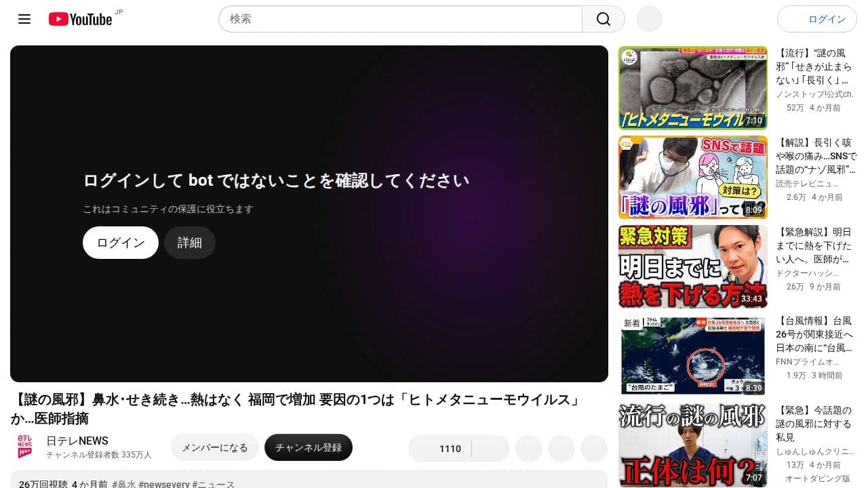Open video titled 【解説】長引く咳や喉の痛み

click(816, 156)
